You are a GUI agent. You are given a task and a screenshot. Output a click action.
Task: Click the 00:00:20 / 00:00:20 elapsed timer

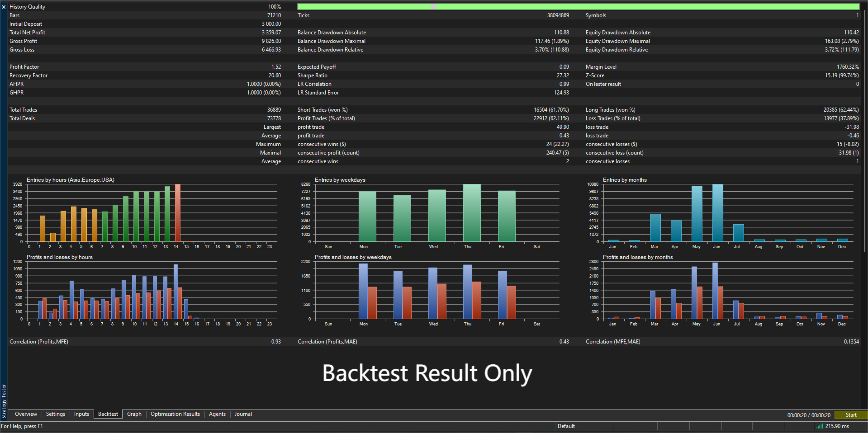[x=809, y=415]
